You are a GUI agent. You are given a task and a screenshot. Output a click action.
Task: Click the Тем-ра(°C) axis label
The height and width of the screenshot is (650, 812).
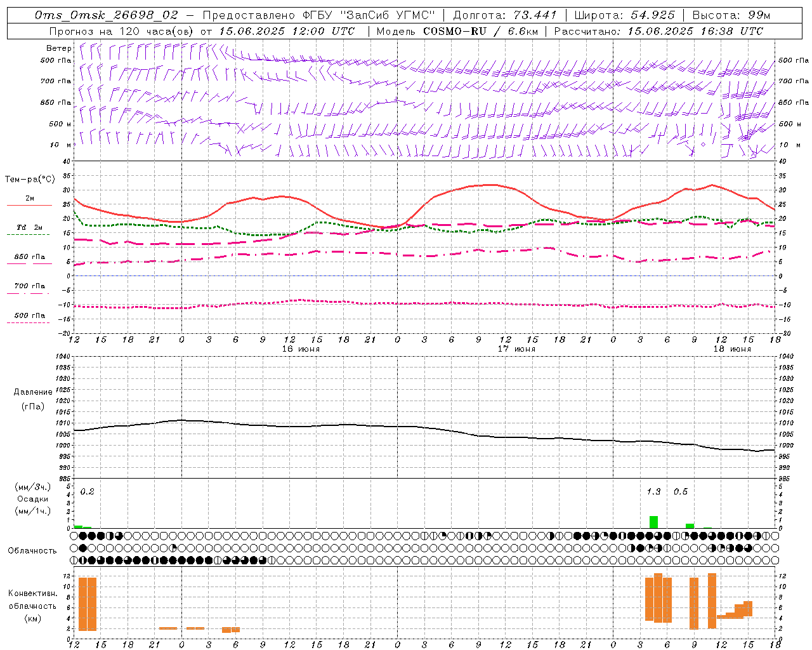[x=30, y=180]
